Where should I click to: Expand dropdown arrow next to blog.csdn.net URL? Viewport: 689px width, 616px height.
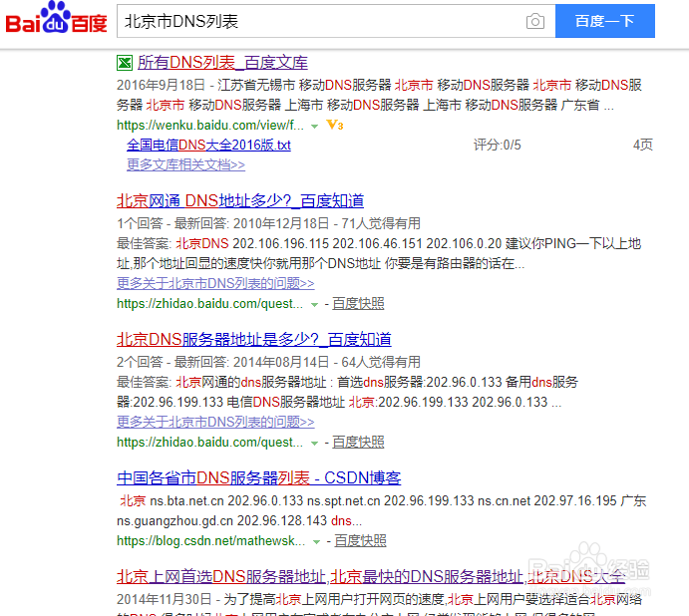(x=316, y=542)
